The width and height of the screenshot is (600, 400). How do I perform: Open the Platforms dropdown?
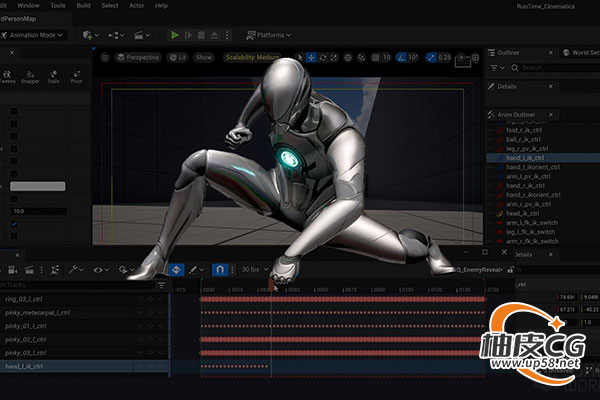click(269, 35)
